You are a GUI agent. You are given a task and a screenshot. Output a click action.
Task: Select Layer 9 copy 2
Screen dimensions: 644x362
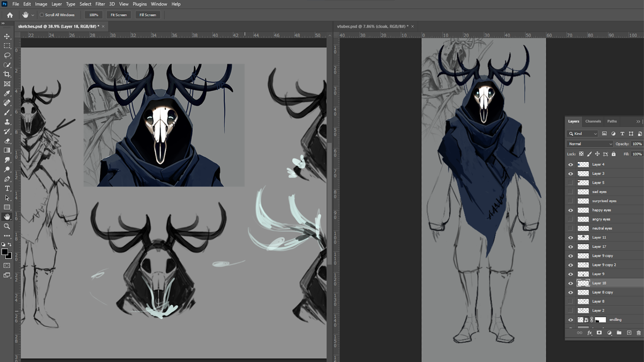tap(604, 265)
